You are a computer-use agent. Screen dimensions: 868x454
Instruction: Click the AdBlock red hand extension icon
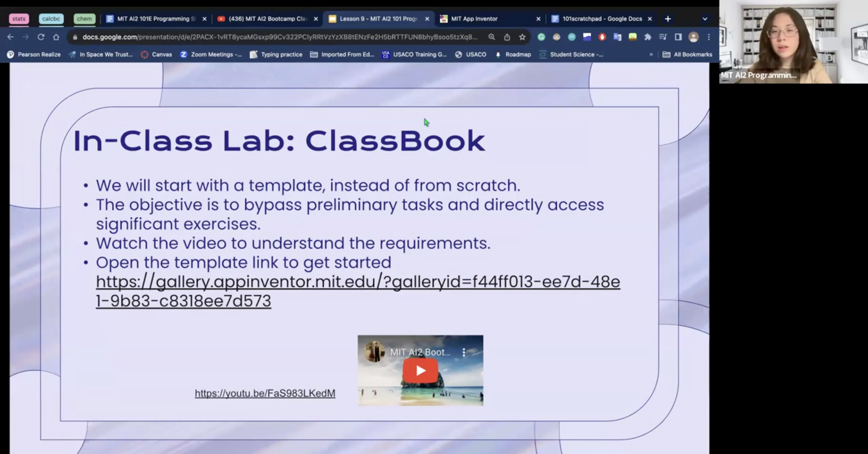click(603, 37)
